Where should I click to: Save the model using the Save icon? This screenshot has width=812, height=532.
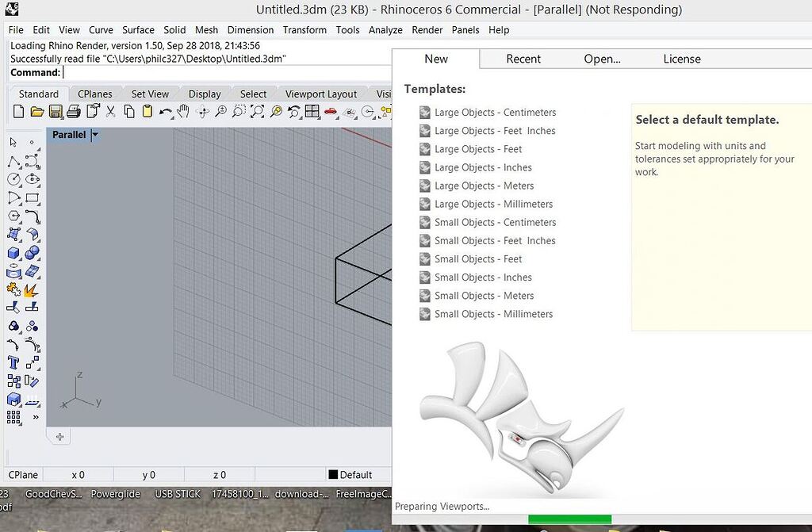(x=56, y=113)
